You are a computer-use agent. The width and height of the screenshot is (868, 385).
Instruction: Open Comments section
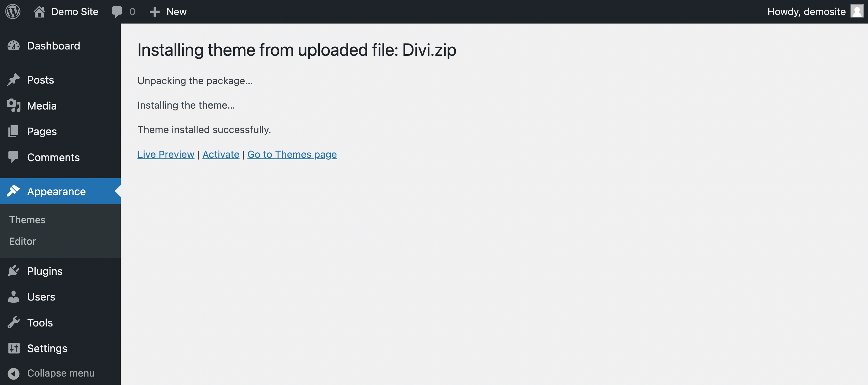(54, 157)
